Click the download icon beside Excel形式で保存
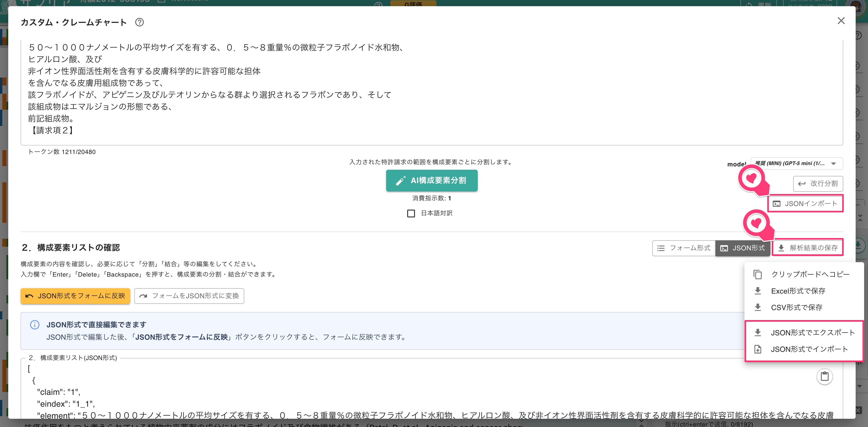868x427 pixels. click(758, 291)
